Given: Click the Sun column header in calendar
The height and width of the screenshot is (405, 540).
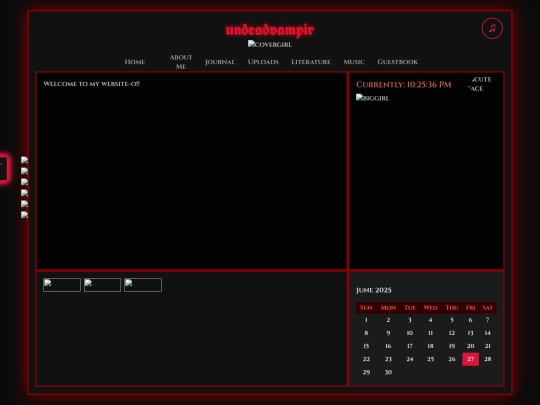Looking at the screenshot, I should pyautogui.click(x=366, y=308).
